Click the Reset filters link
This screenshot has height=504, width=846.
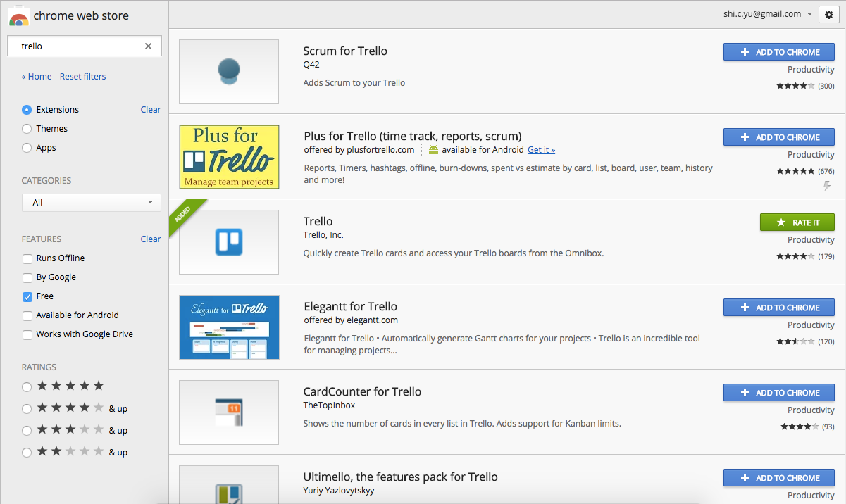(83, 77)
